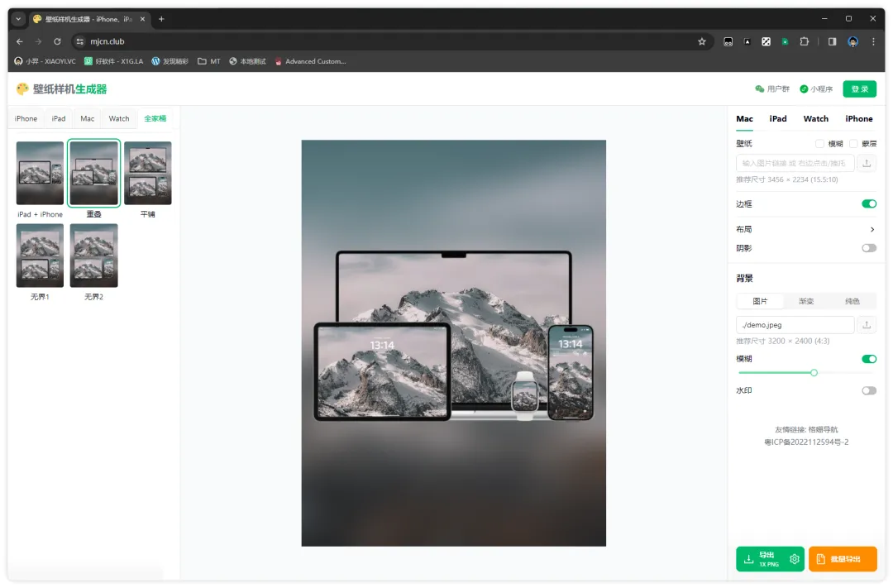The height and width of the screenshot is (588, 893).
Task: Choose the 重叠 template thumbnail
Action: click(94, 173)
